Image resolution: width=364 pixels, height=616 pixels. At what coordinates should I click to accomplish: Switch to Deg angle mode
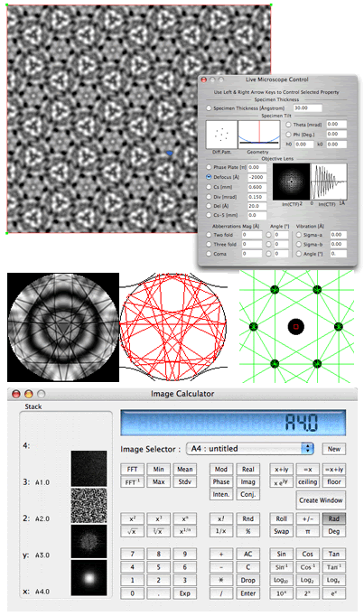point(334,531)
